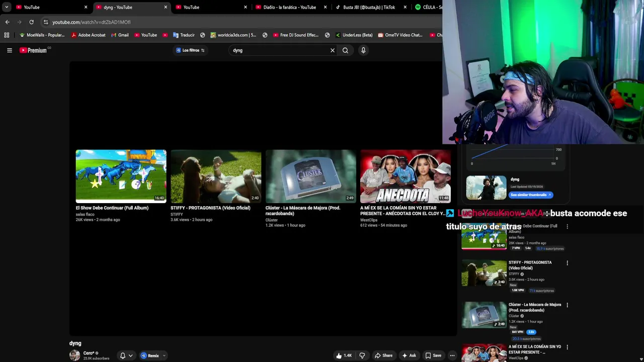Go forward with the browser forward arrow
The width and height of the screenshot is (644, 362).
pos(19,22)
